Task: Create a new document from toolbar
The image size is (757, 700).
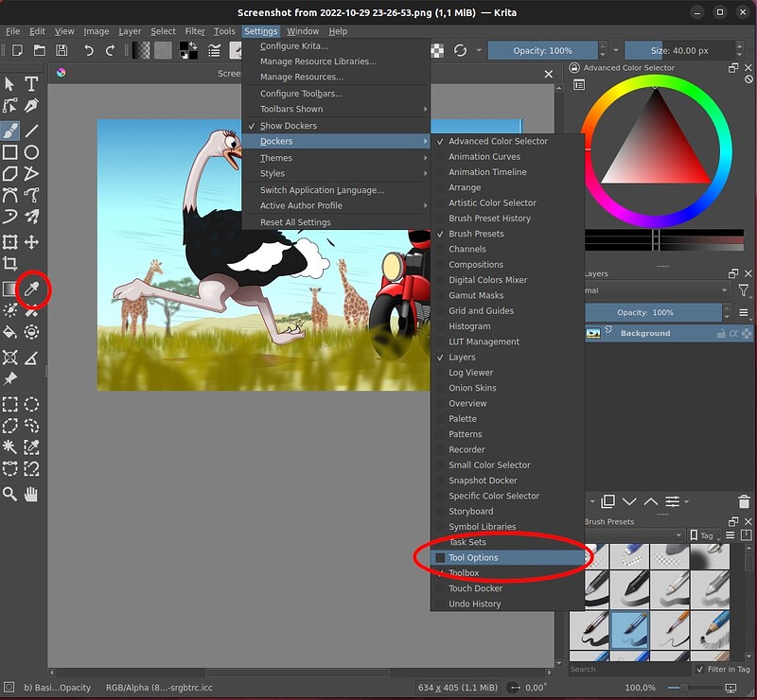Action: [17, 50]
